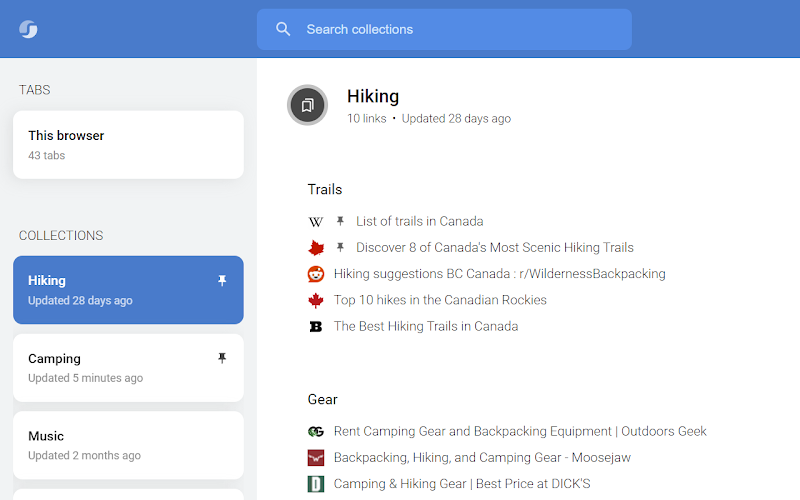Open Hiking suggestions BC Canada Reddit link
This screenshot has width=800, height=500.
[499, 274]
